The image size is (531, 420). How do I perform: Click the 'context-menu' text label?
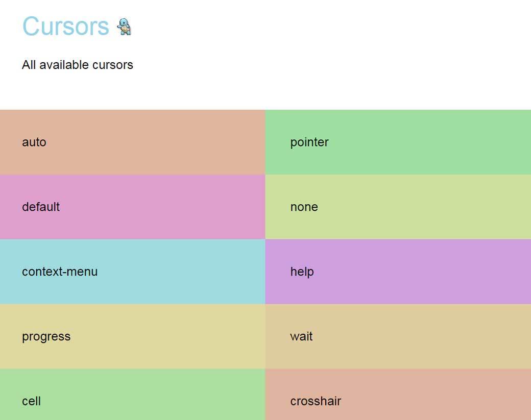(60, 271)
